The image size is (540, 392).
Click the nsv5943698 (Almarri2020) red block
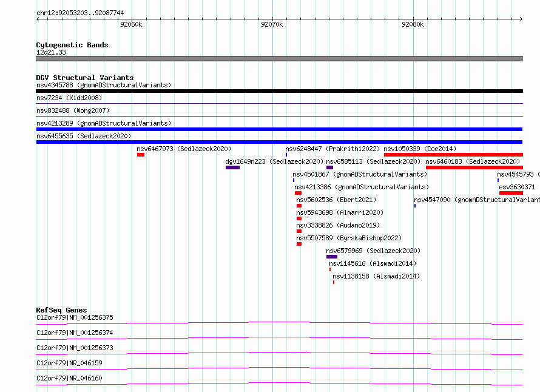(x=299, y=218)
